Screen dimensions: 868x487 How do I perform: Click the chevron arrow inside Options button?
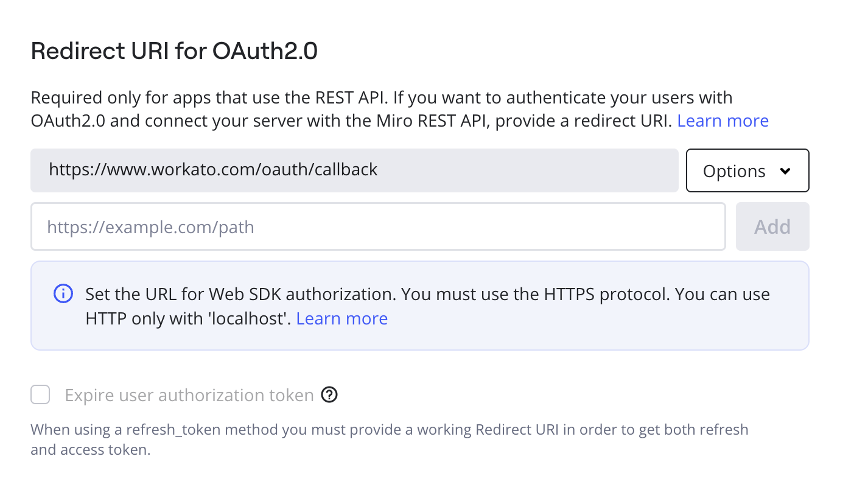coord(785,171)
